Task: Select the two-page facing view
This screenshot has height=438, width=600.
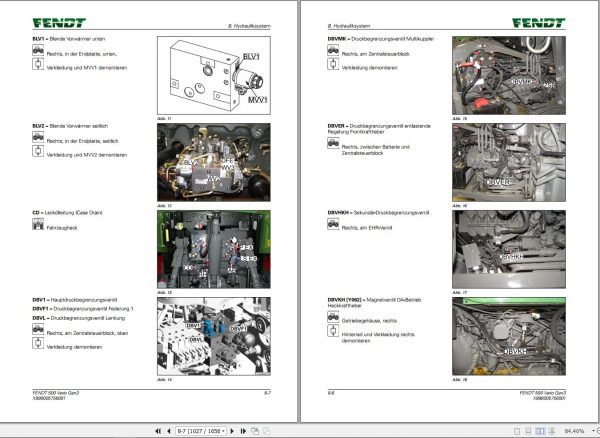Action: point(540,431)
